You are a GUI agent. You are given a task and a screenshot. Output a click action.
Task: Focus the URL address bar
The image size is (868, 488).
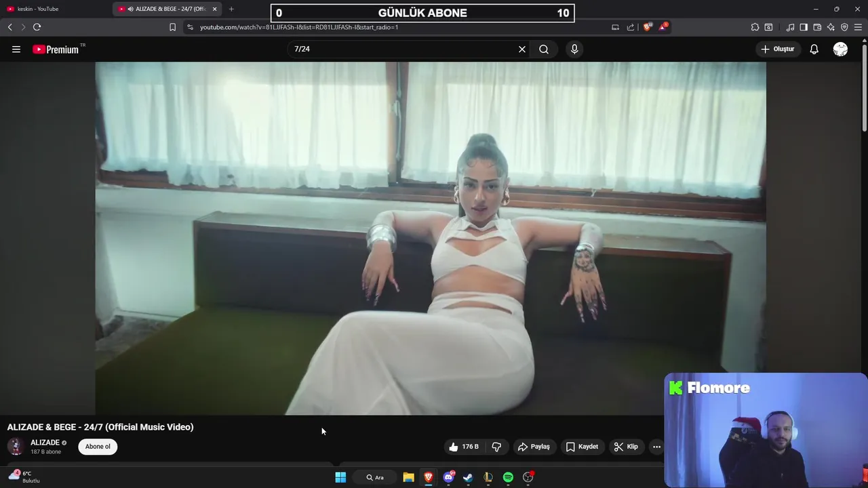coord(400,27)
